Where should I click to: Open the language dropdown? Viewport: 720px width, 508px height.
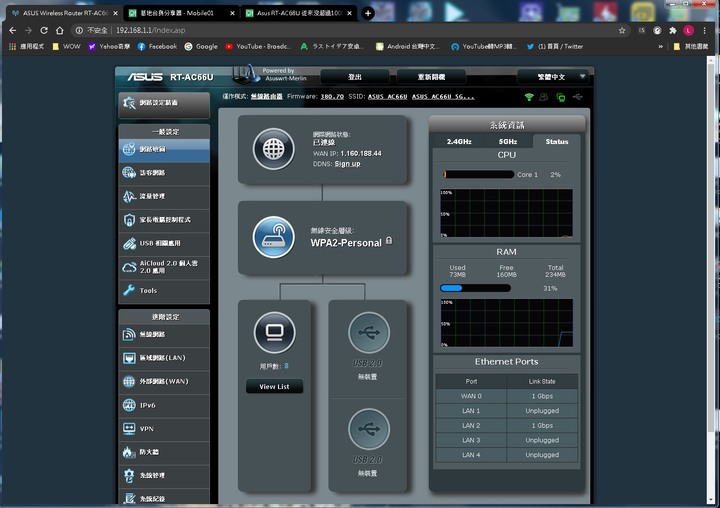coord(552,77)
